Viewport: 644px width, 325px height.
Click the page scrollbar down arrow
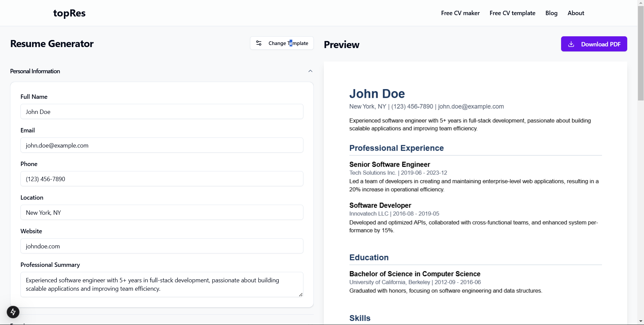641,322
